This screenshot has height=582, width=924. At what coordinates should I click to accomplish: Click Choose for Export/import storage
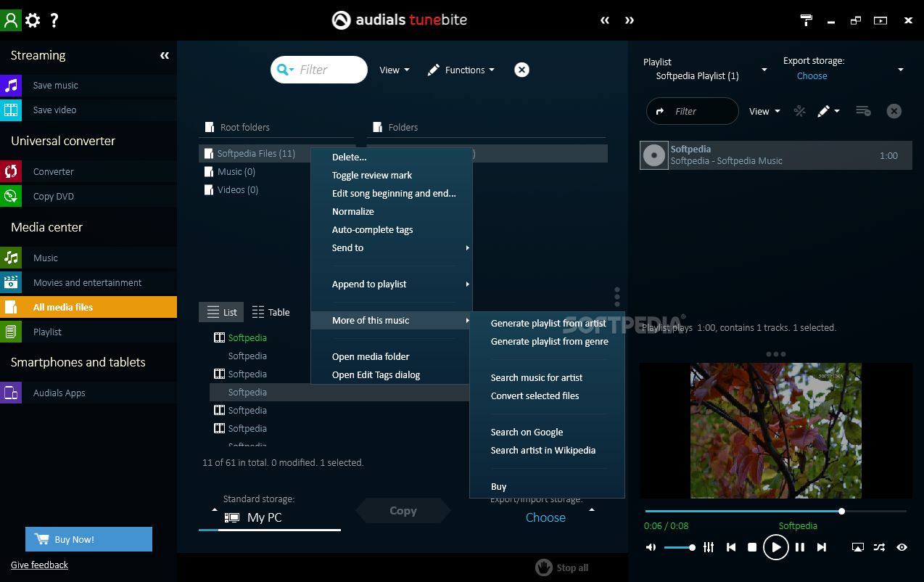pyautogui.click(x=545, y=517)
